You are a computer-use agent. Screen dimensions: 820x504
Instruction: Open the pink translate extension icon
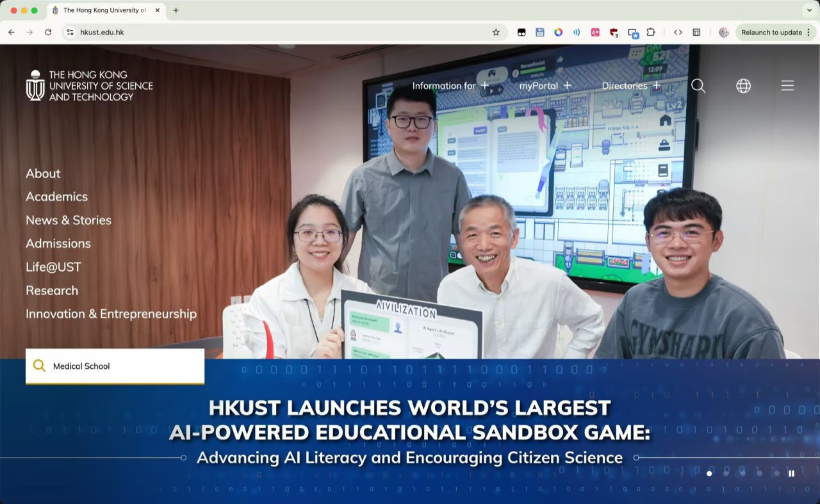pyautogui.click(x=595, y=32)
